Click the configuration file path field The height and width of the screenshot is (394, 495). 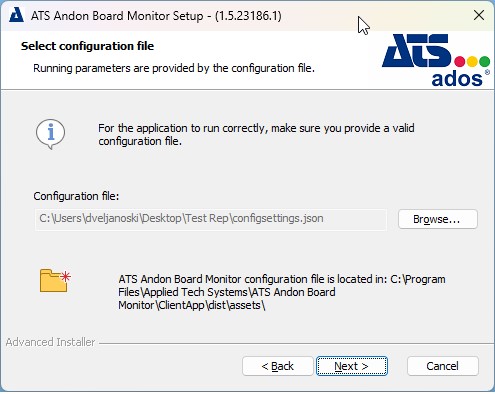(x=211, y=219)
